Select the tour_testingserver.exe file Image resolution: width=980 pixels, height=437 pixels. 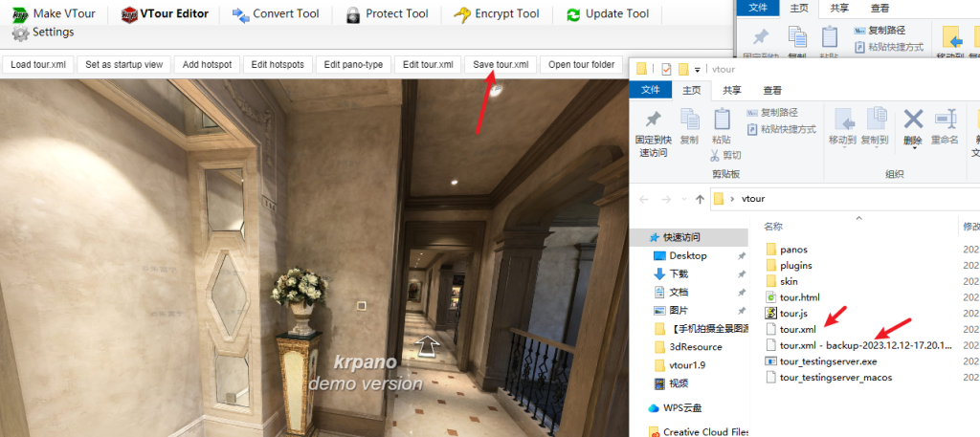point(821,361)
